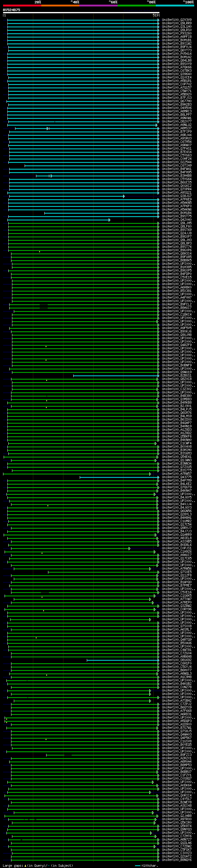Screen dimensions: 197x868
Task: Select hit label UniRef100_B9FU85
Action: 177,257
